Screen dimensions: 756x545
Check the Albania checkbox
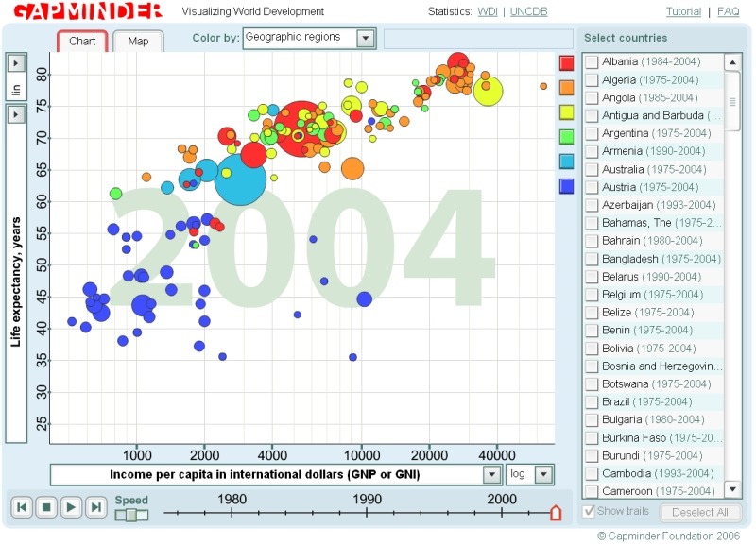point(592,62)
